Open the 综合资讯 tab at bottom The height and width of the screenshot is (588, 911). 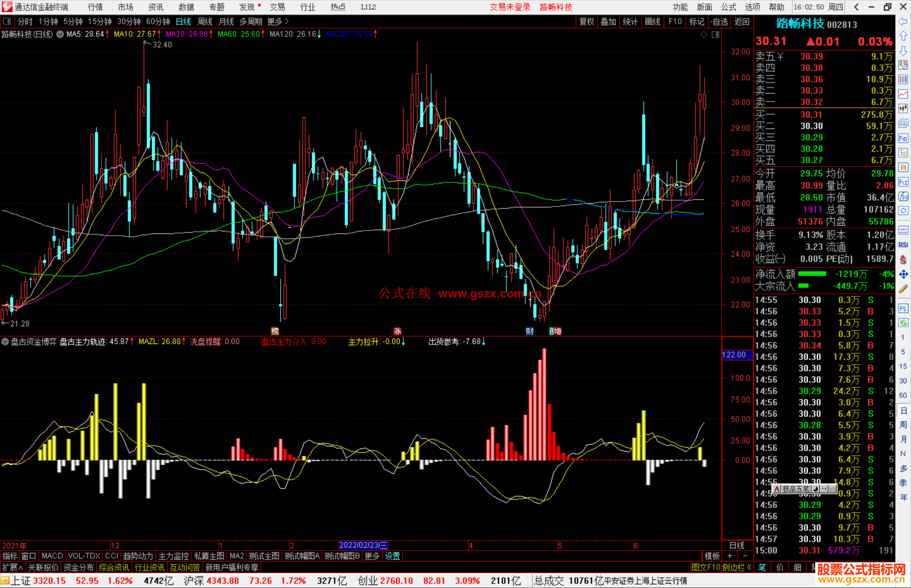[x=114, y=568]
